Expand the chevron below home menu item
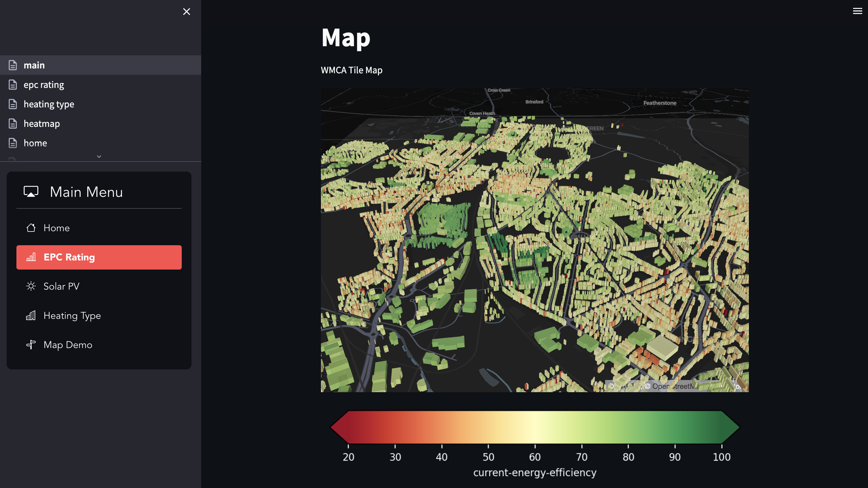The width and height of the screenshot is (868, 488). point(99,156)
